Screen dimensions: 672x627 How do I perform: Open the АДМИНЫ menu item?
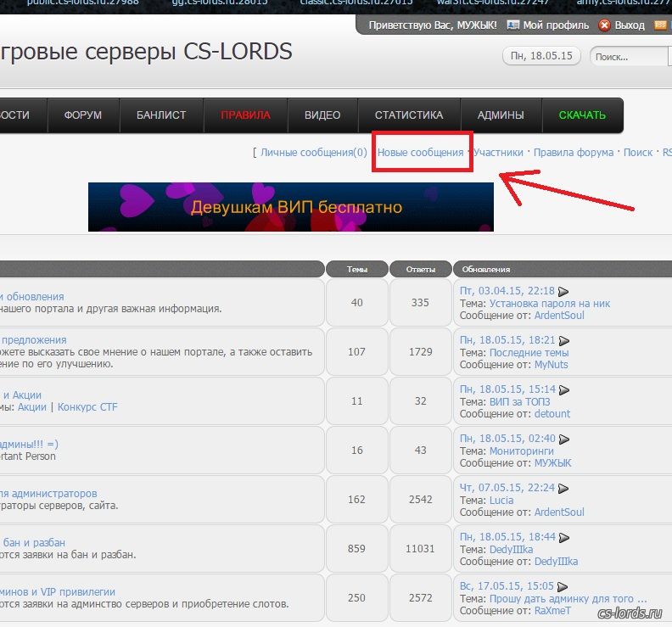coord(501,115)
